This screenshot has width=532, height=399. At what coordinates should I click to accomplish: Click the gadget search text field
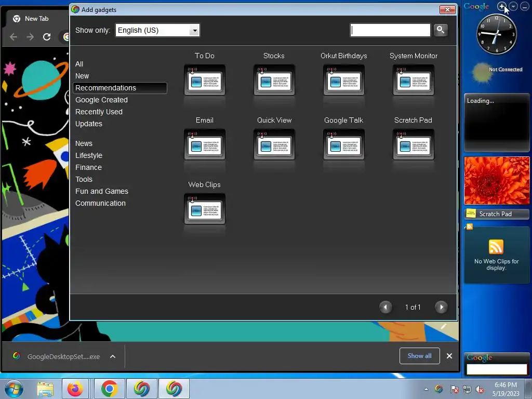tap(390, 30)
